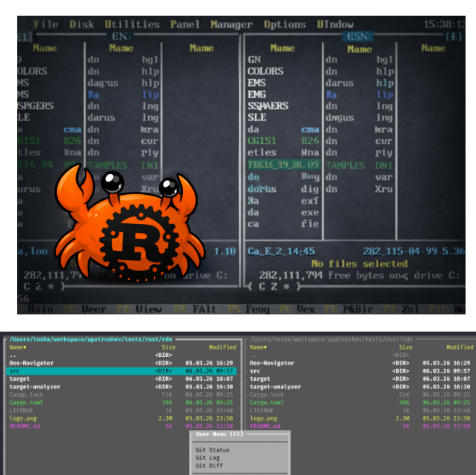
Task: Select parent directory '..' in left panel
Action: coord(121,356)
